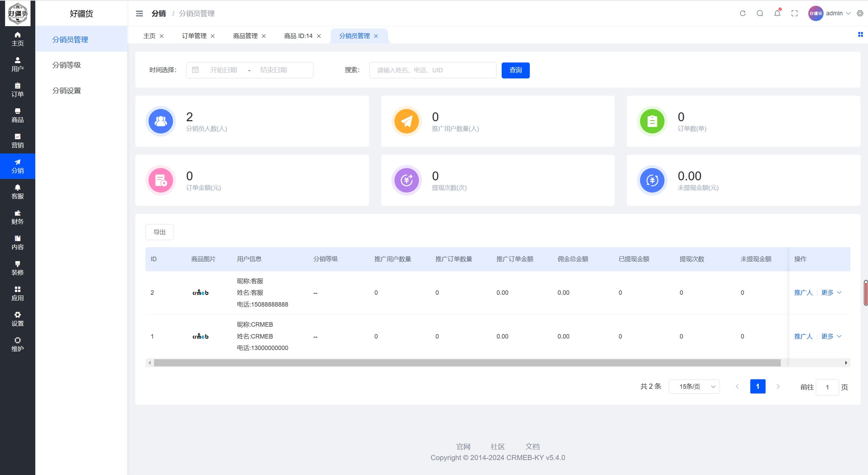Open the 15条/页 page size dropdown

coord(694,387)
